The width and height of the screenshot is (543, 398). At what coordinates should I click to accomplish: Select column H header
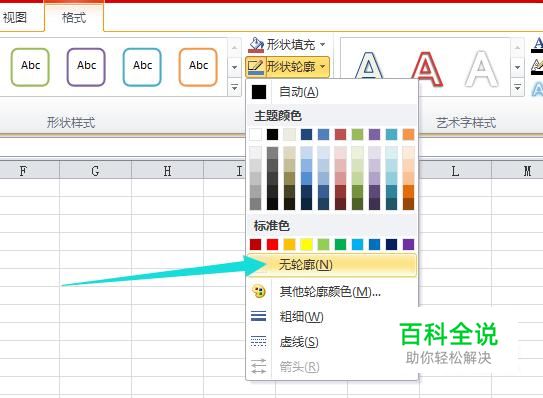coord(167,170)
